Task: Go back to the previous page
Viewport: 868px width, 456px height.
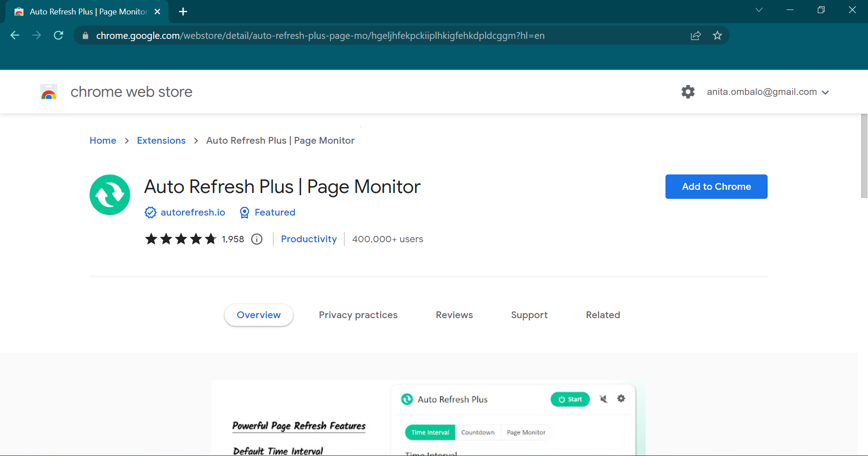Action: [x=15, y=35]
